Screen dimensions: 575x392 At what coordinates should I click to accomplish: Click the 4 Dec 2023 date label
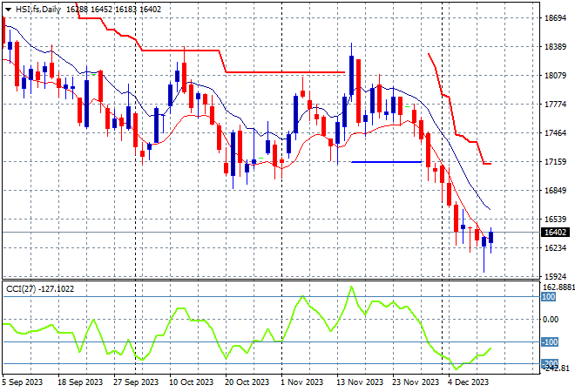coord(467,382)
